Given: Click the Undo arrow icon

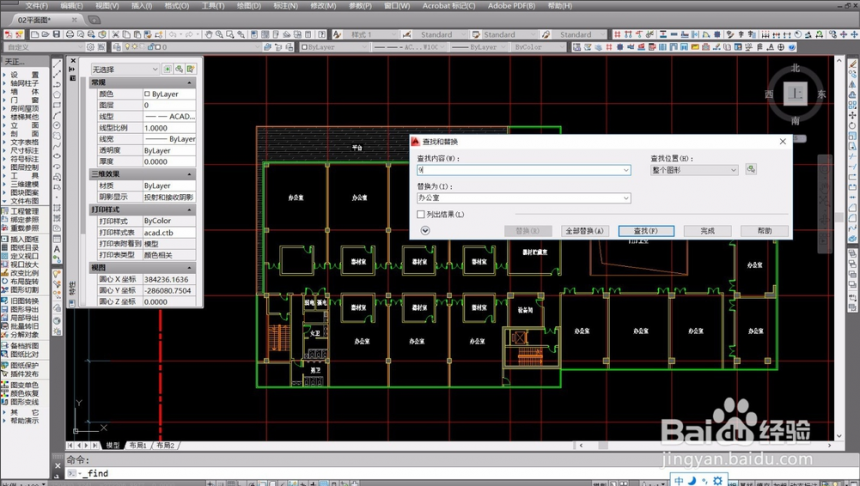Looking at the screenshot, I should pyautogui.click(x=173, y=34).
